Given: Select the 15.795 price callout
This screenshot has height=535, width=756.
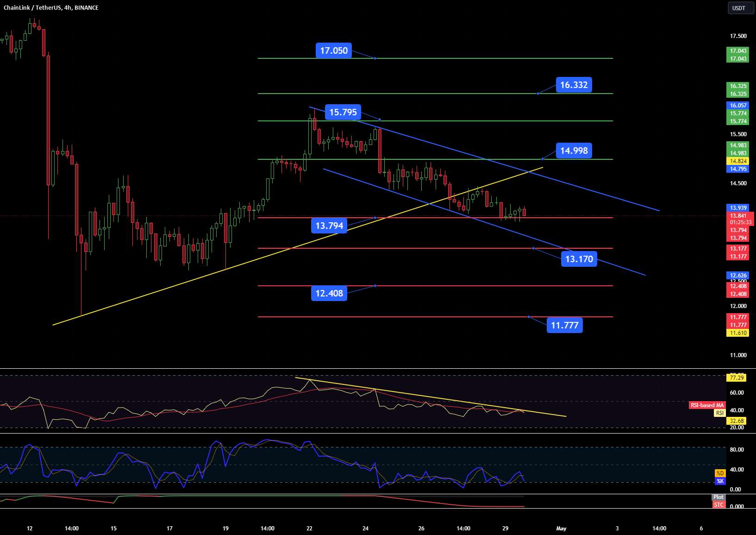Looking at the screenshot, I should pyautogui.click(x=343, y=112).
